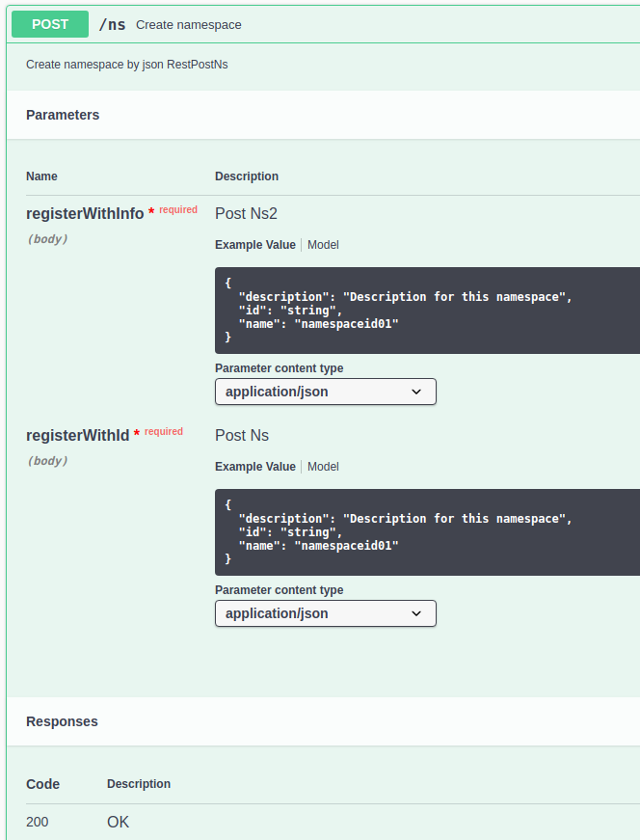
Task: Click the red required asterisk of registerWithInfo
Action: pyautogui.click(x=151, y=211)
